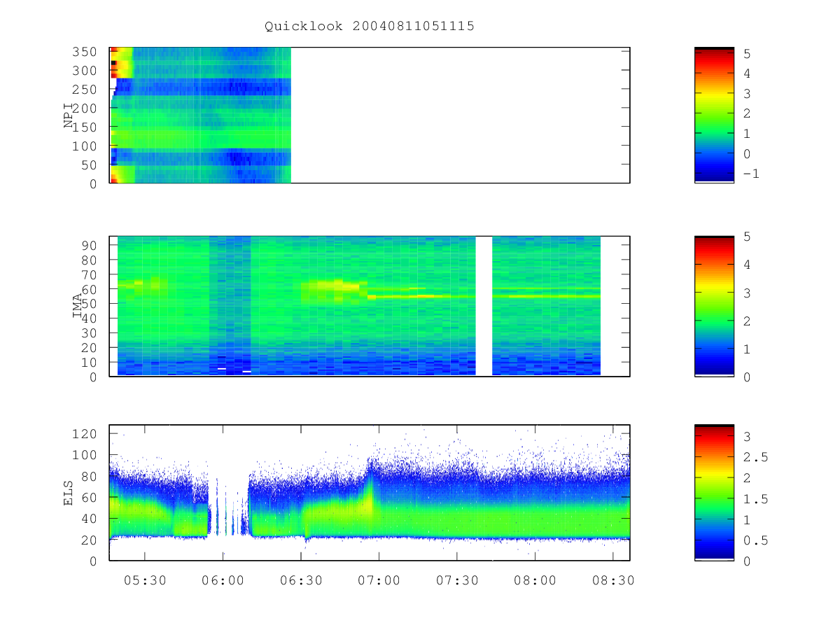Select the title "Quicklook 20040811051115"
The width and height of the screenshot is (840, 630).
(x=370, y=26)
